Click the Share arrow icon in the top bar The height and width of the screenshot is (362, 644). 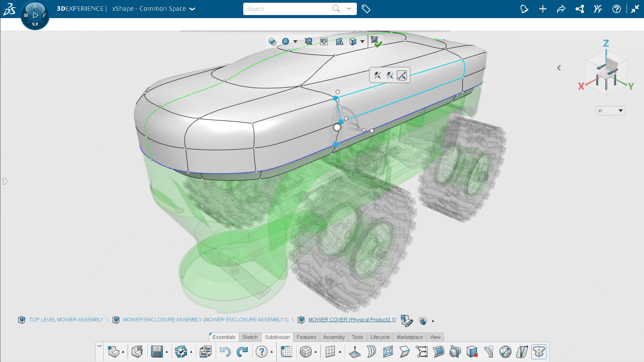tap(561, 9)
